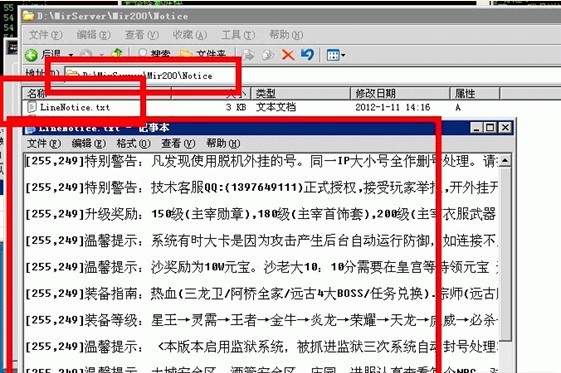Place cursor in line about 监狱系统
The width and height of the screenshot is (561, 373).
pos(262,347)
